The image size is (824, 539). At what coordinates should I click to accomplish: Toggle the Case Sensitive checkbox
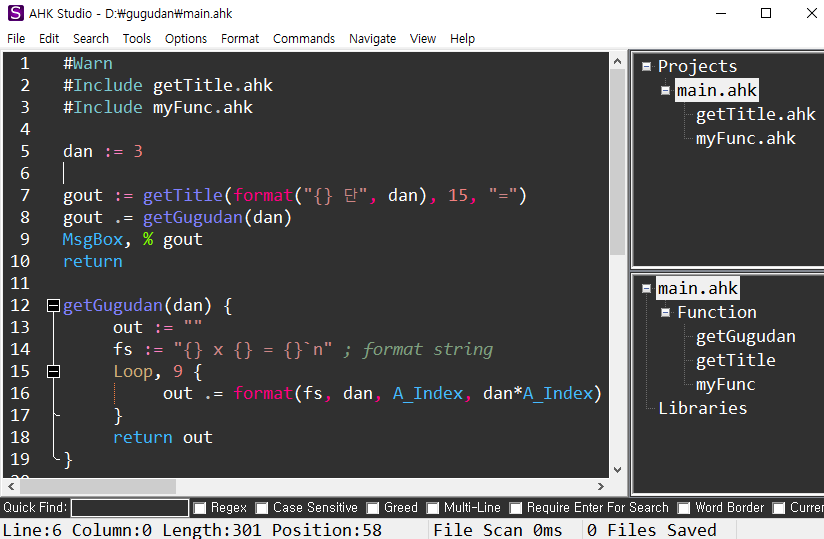click(262, 508)
